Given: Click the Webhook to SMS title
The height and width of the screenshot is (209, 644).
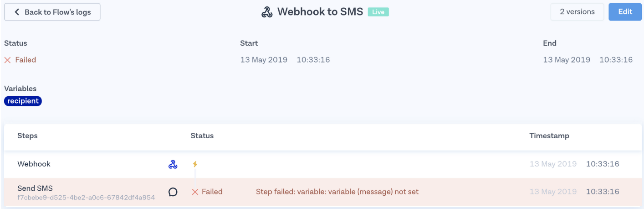Looking at the screenshot, I should pos(320,12).
